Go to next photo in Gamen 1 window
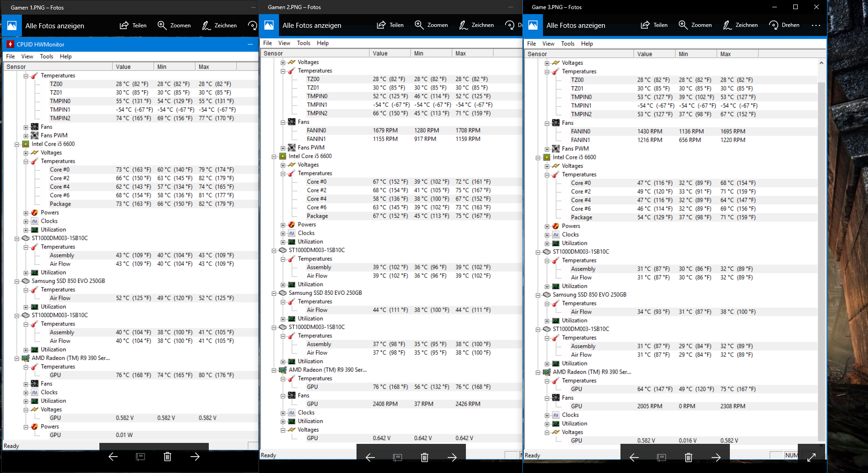Screen dimensions: 868x473 click(195, 457)
